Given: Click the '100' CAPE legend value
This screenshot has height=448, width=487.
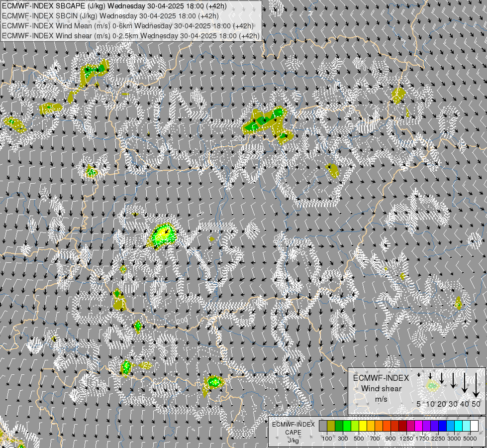Looking at the screenshot, I should 327,439.
